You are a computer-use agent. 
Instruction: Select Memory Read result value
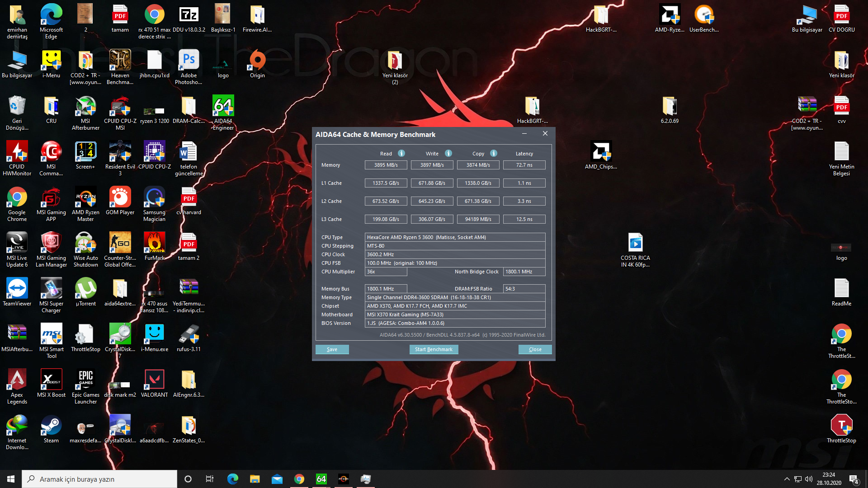[386, 164]
